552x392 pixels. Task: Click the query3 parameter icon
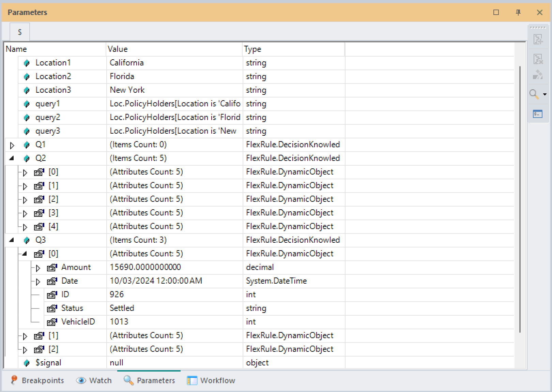27,131
